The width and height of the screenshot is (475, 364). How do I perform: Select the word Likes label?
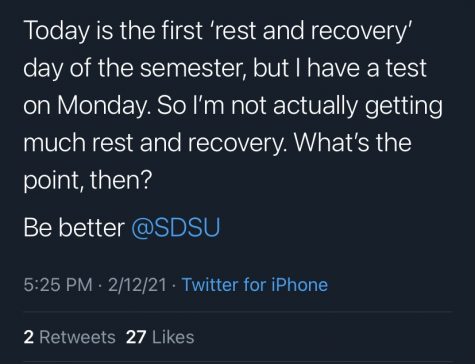point(173,337)
